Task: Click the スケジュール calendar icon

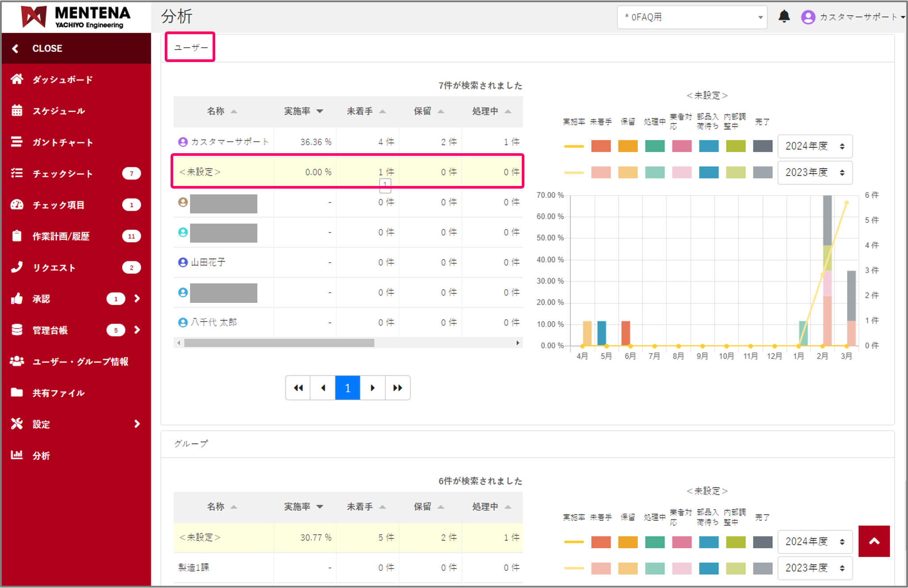Action: pyautogui.click(x=17, y=111)
